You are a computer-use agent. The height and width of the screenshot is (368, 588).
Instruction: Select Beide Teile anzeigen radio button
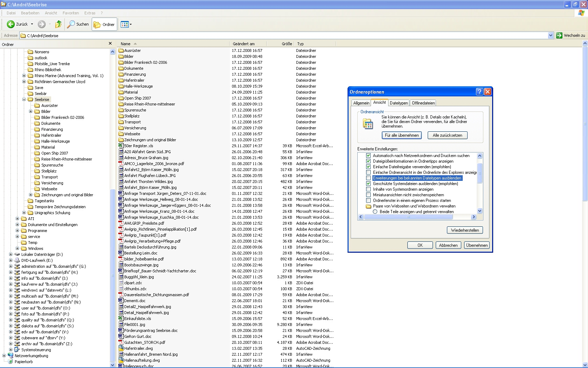[x=375, y=212]
